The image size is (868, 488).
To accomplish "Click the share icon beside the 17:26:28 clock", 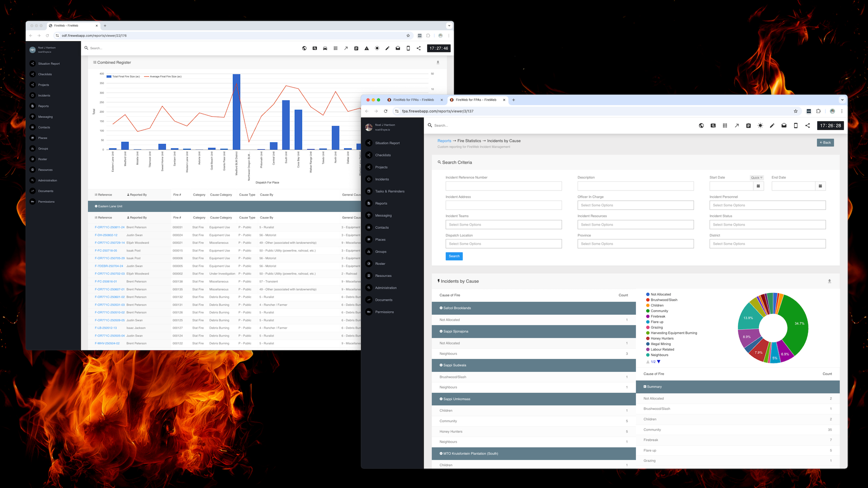I will tap(808, 125).
